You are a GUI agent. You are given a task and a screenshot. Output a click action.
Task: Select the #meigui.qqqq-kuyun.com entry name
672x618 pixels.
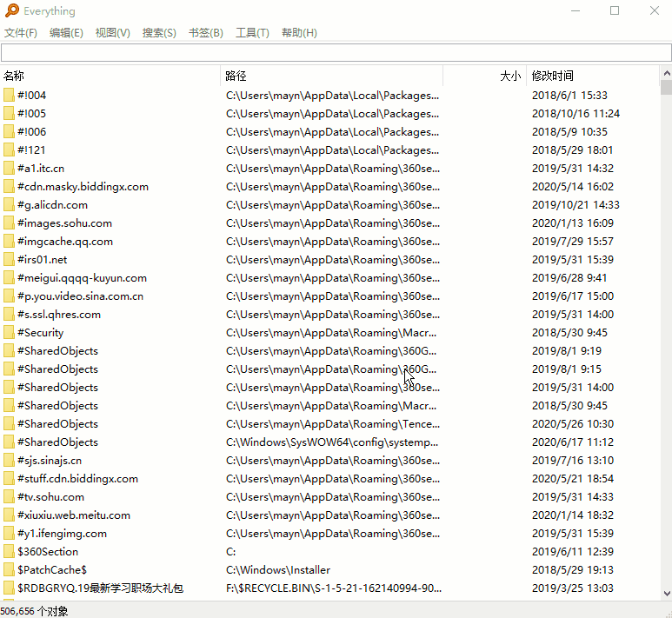tap(82, 278)
